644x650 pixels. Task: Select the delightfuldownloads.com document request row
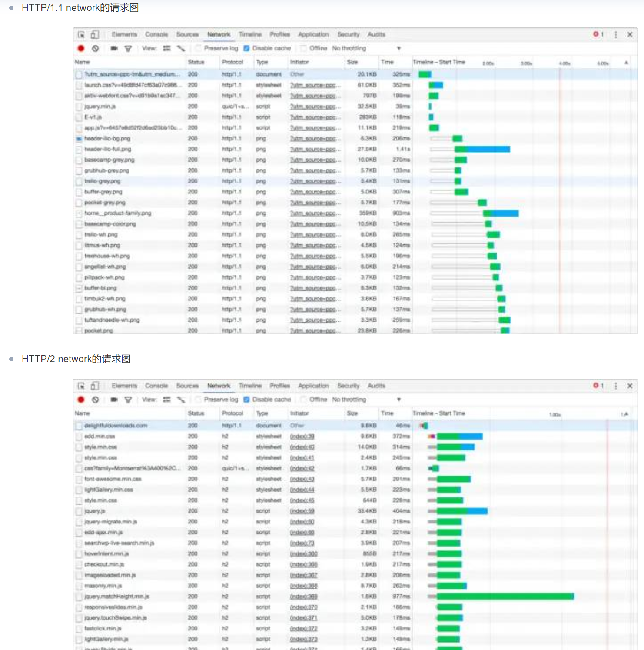point(116,426)
